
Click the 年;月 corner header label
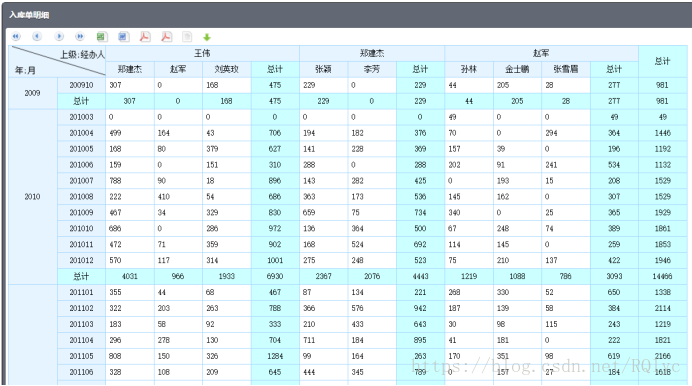25,70
